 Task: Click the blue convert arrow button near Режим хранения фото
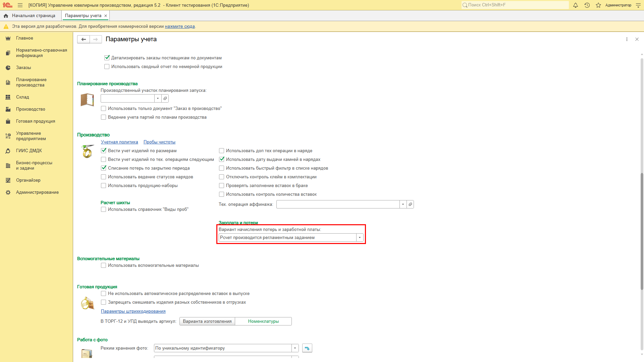tap(307, 348)
